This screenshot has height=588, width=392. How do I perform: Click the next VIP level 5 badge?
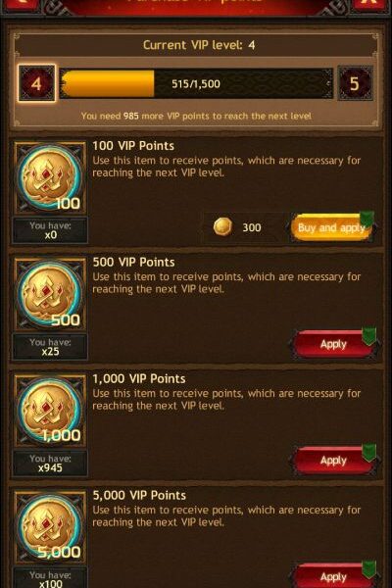coord(355,83)
